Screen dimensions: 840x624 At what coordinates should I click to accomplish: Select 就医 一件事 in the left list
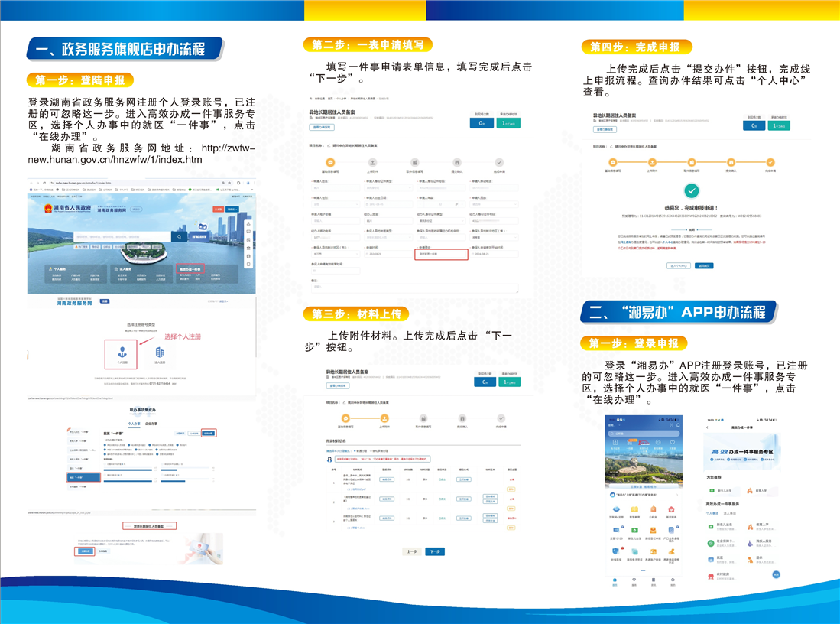[83, 477]
